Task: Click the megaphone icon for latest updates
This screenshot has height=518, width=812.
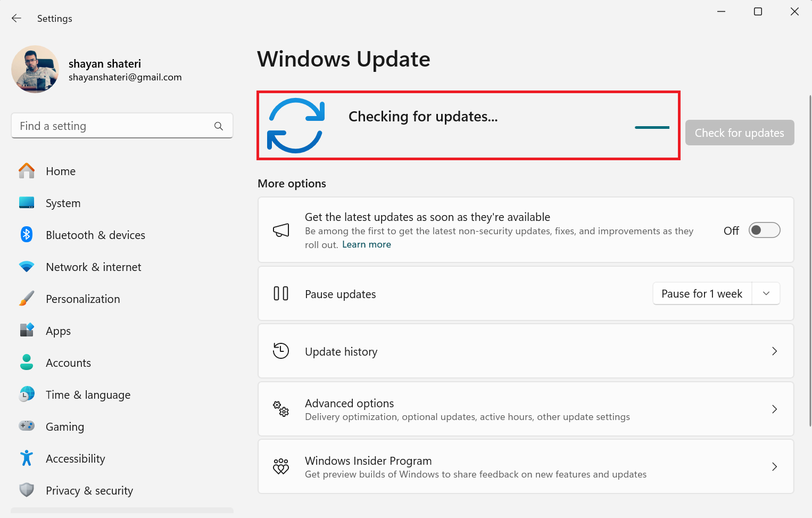Action: pos(281,230)
